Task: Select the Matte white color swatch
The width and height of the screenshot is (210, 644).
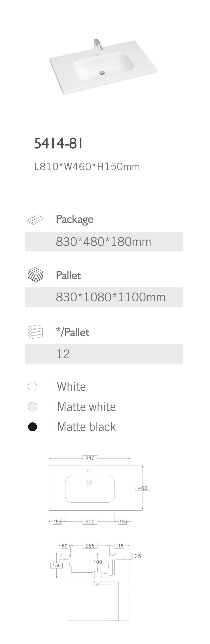Action: 33,407
